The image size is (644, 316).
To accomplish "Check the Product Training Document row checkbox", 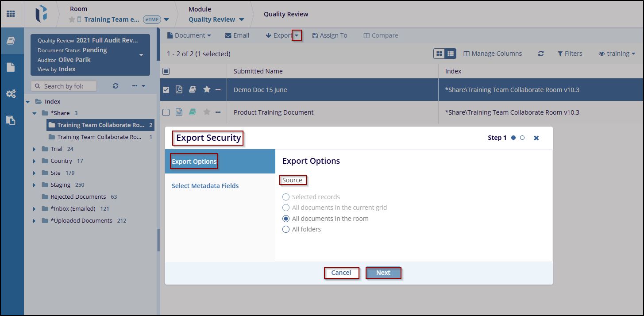I will pyautogui.click(x=166, y=112).
